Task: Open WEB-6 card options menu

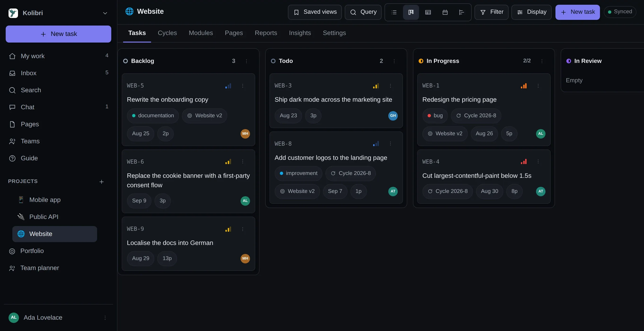Action: coord(242,161)
